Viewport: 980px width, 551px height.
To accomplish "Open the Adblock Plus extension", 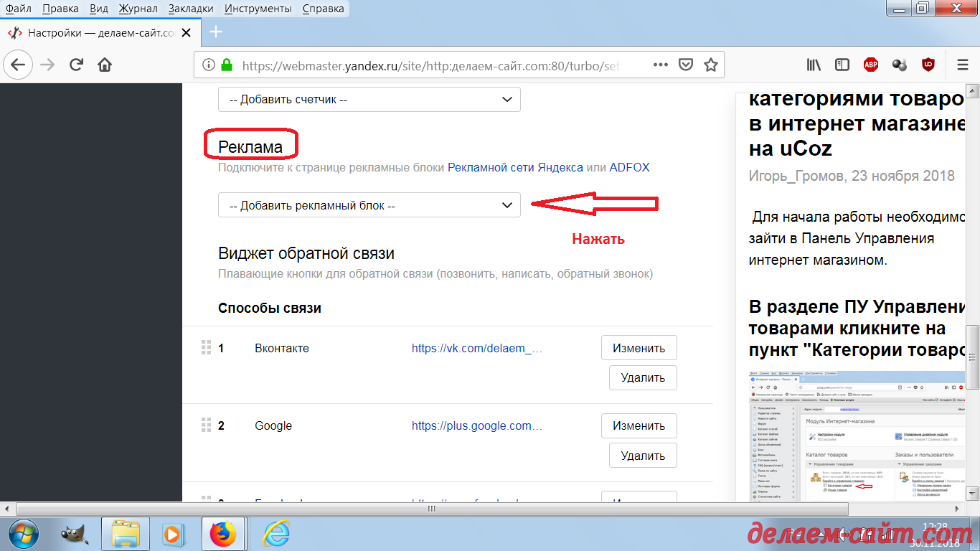I will coord(871,65).
